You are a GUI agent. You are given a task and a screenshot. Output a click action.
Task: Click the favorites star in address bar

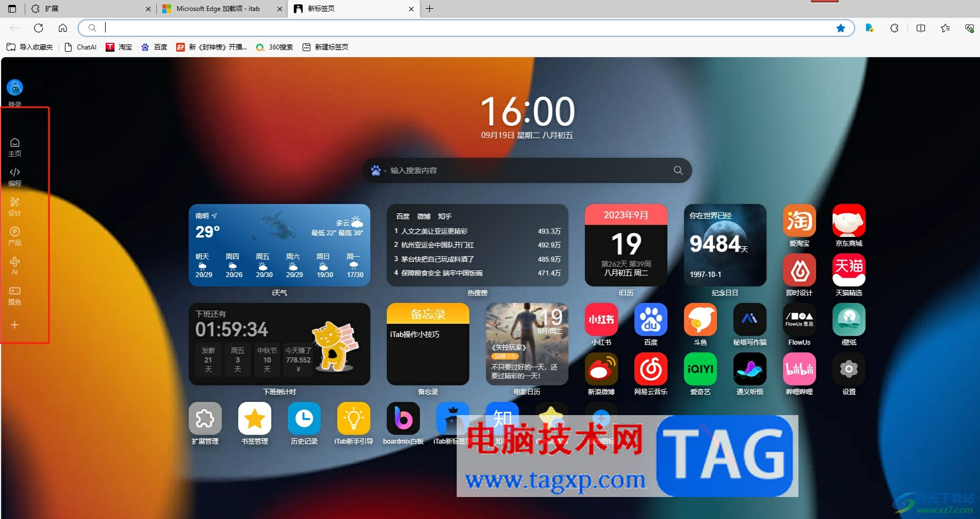[x=840, y=28]
